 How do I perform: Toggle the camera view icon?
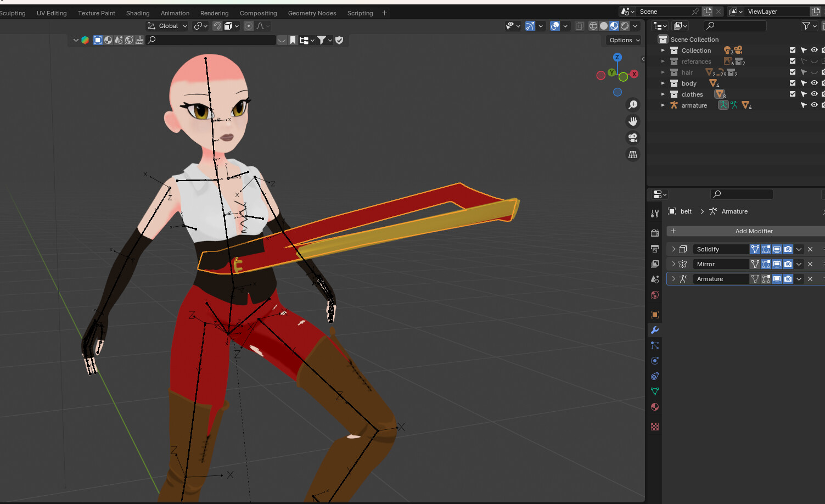(x=633, y=138)
